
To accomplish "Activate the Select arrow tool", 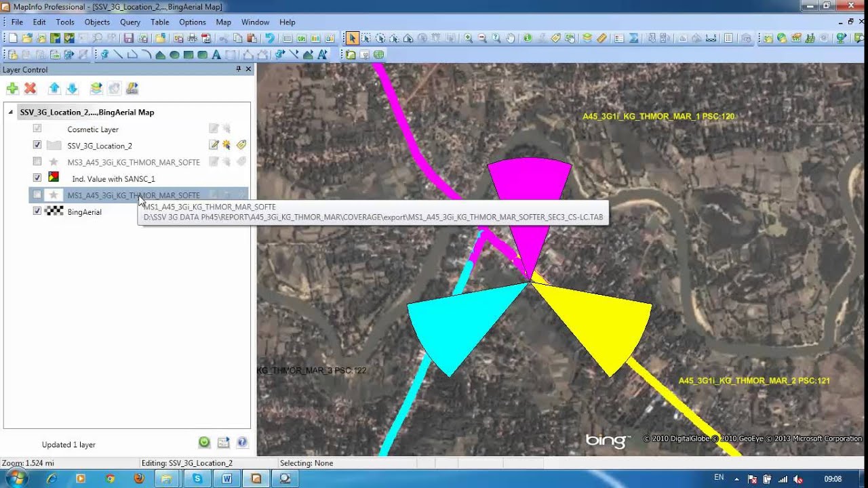I will pyautogui.click(x=352, y=39).
